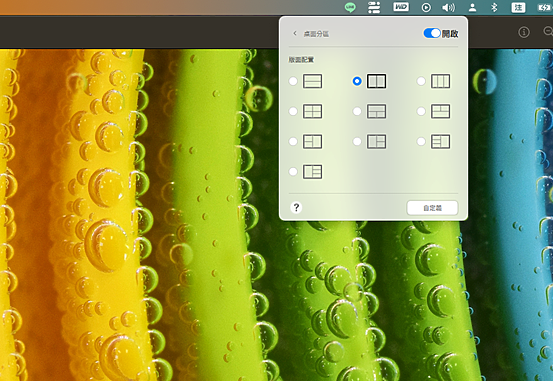This screenshot has height=381, width=553.
Task: Turn off the 開啟 toggle switch
Action: (432, 34)
